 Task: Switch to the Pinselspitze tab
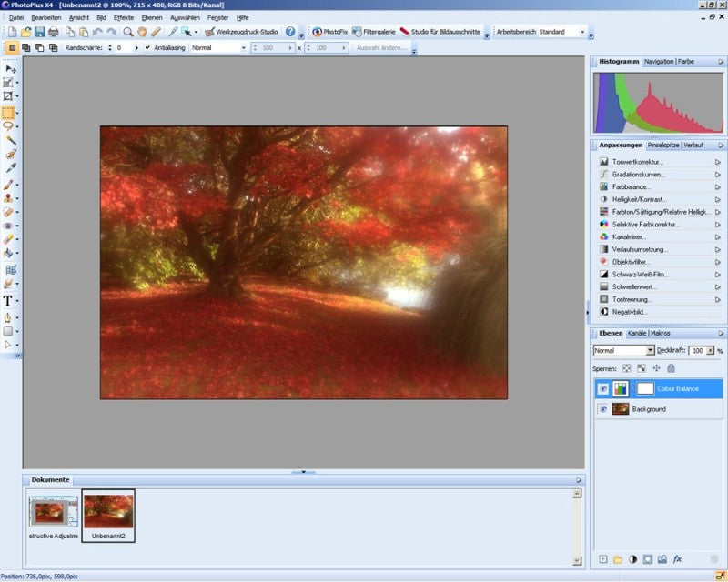[663, 145]
